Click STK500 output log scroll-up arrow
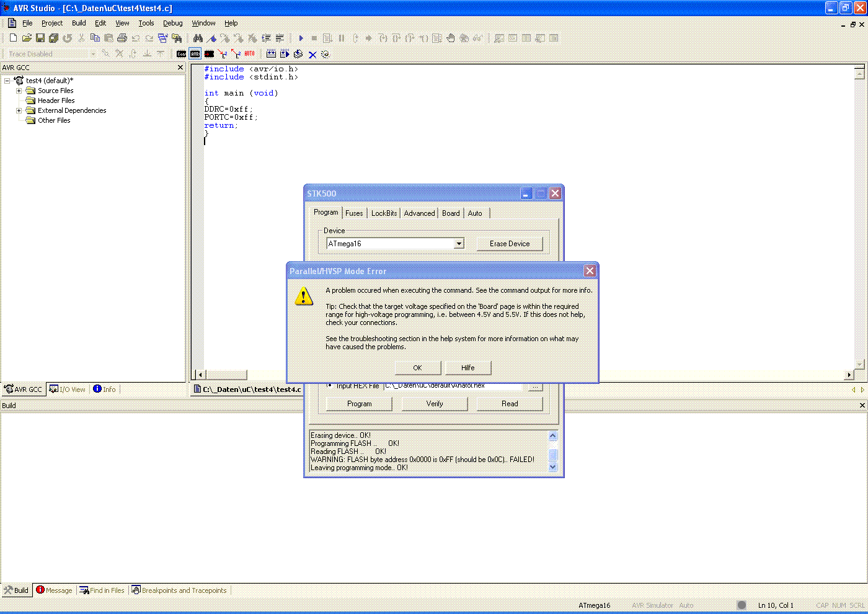 pyautogui.click(x=553, y=436)
